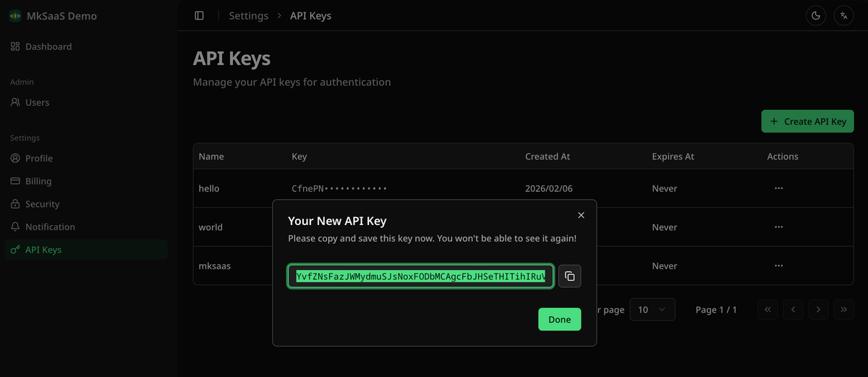
Task: Open actions menu for hello key
Action: (x=778, y=188)
